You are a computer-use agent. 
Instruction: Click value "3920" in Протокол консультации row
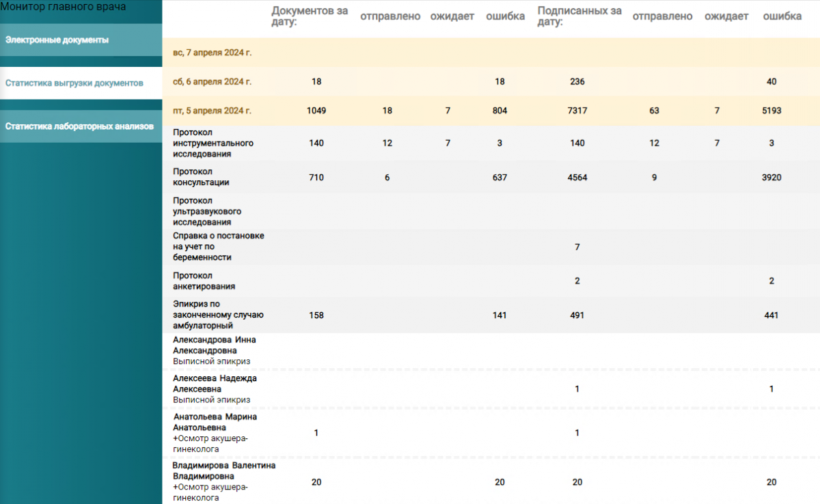pos(771,178)
